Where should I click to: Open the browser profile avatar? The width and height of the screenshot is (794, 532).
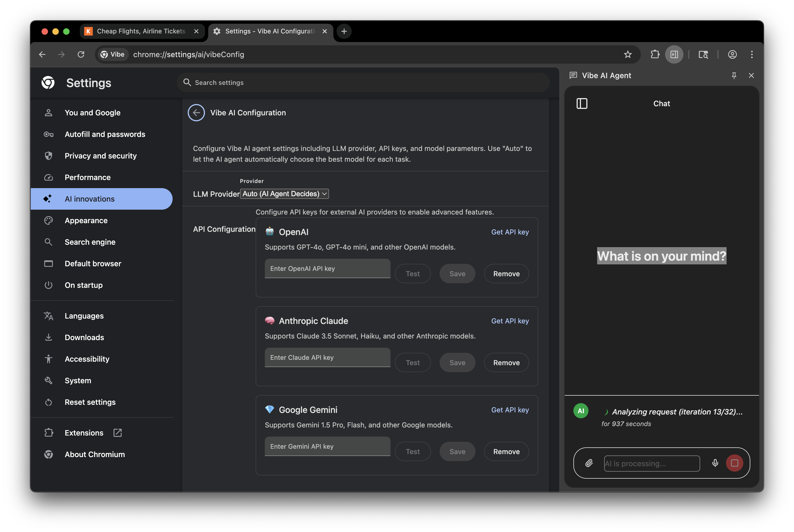[x=732, y=54]
